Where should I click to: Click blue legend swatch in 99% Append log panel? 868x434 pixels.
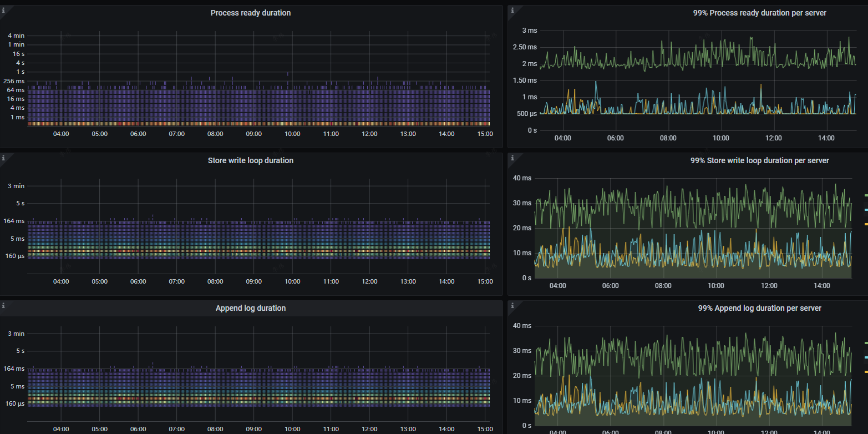pos(866,357)
